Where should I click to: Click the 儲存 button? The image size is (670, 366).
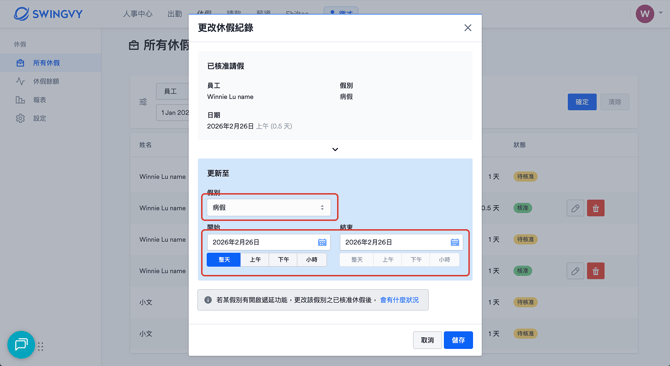[x=458, y=340]
